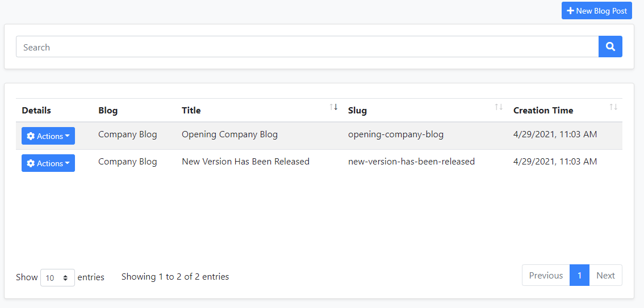This screenshot has height=308, width=644.
Task: Sort by Slug column arrows icon
Action: [499, 107]
